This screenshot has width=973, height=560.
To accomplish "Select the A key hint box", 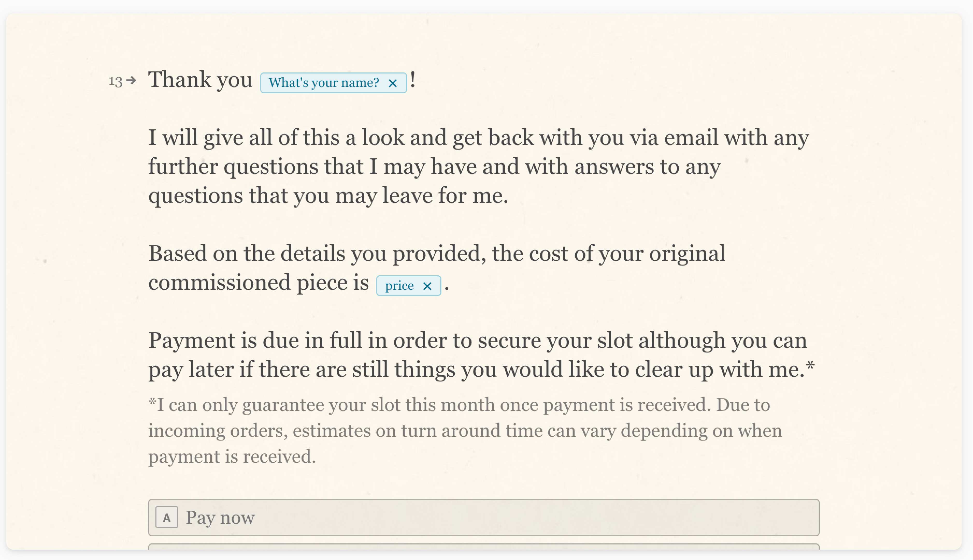I will tap(167, 517).
